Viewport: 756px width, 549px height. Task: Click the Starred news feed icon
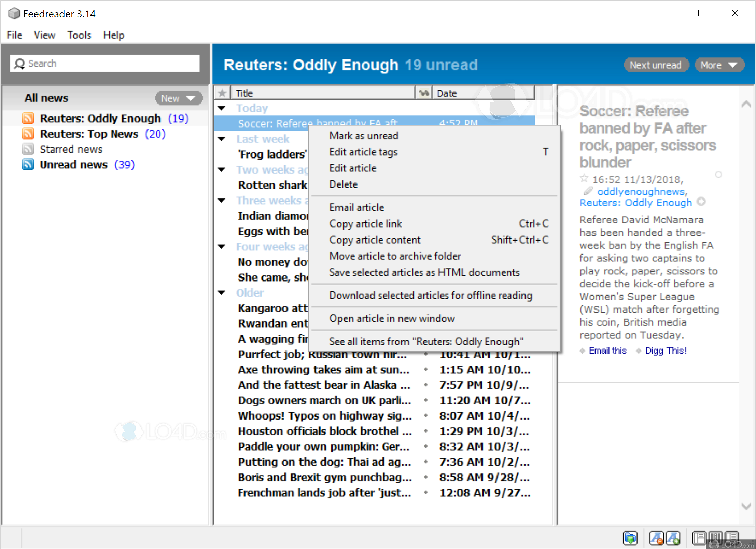pos(28,149)
